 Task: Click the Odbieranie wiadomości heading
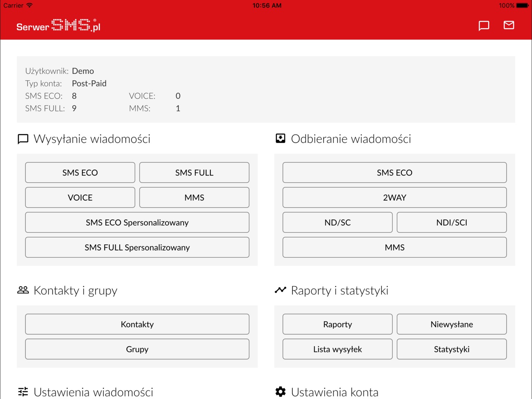[x=351, y=139]
